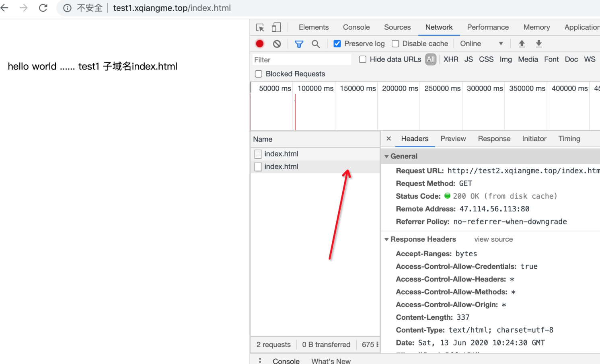This screenshot has width=600, height=364.
Task: Open the Sources tab
Action: (x=397, y=27)
